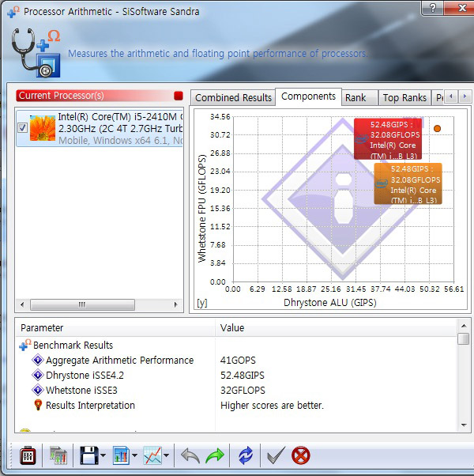Click the 52.48GIPS value in list
Screen dimensions: 474x476
pyautogui.click(x=243, y=376)
